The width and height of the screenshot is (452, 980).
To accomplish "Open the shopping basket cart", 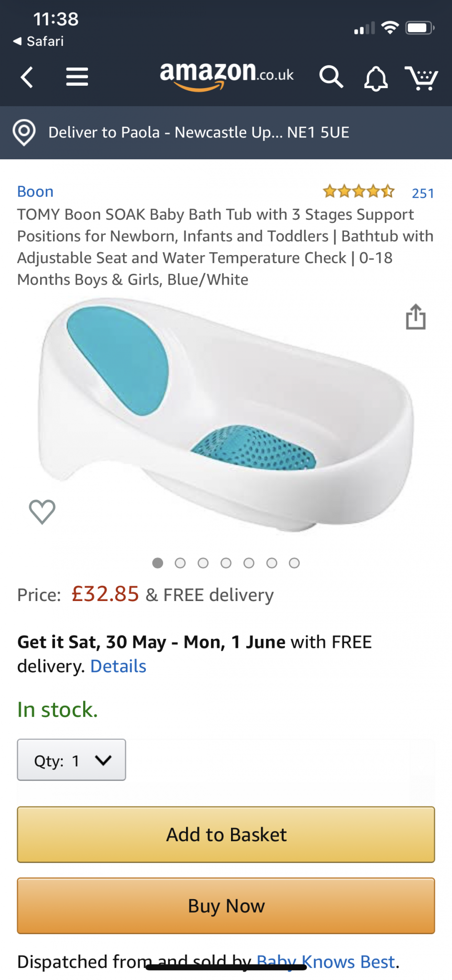I will point(421,78).
